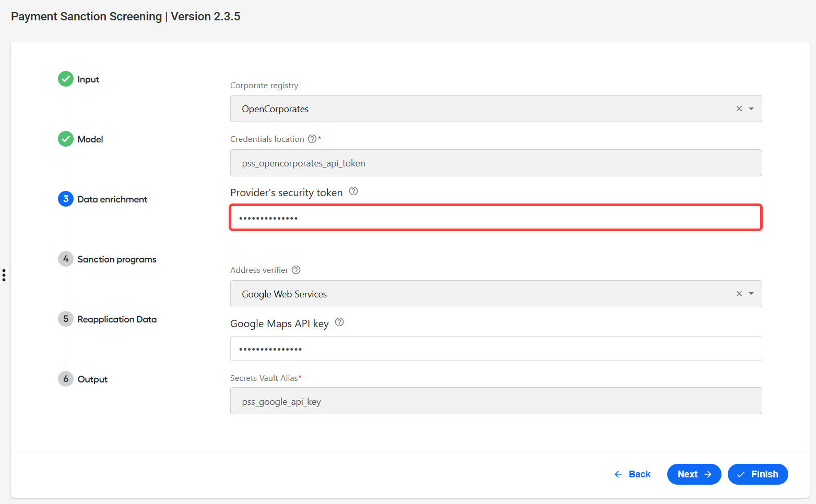Click the Corporate registry label
Viewport: 816px width, 504px height.
(x=264, y=86)
